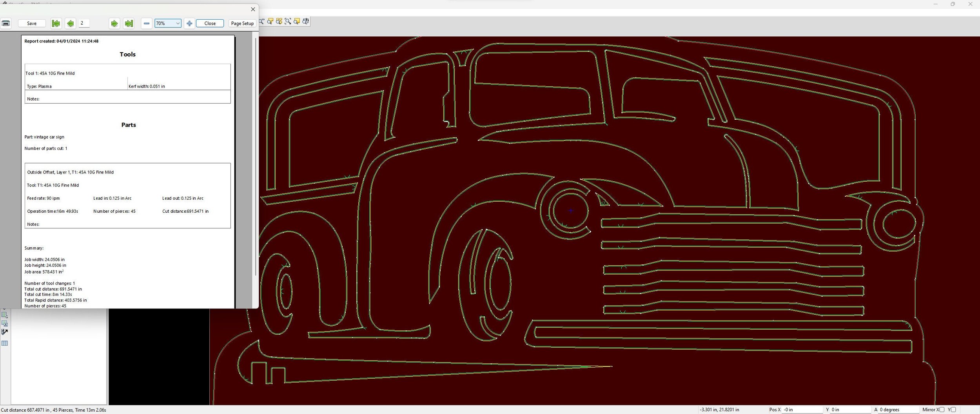The image size is (980, 414).
Task: Expand the sidebar chevron below the dialog
Action: (4, 309)
